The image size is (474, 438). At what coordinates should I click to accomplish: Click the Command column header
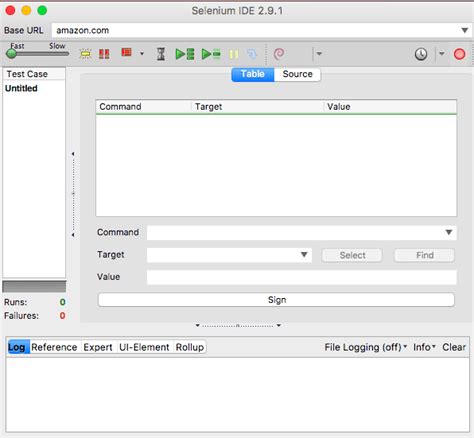coord(143,107)
